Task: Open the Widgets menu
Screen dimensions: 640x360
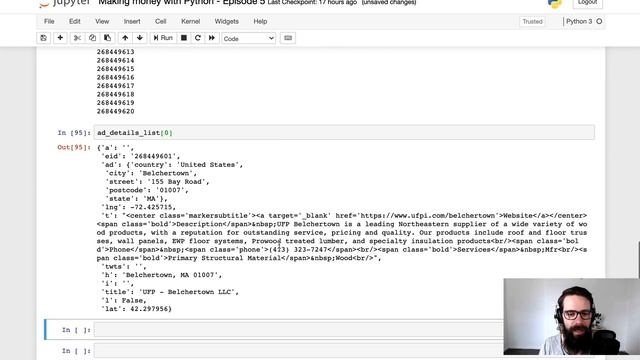Action: (227, 21)
